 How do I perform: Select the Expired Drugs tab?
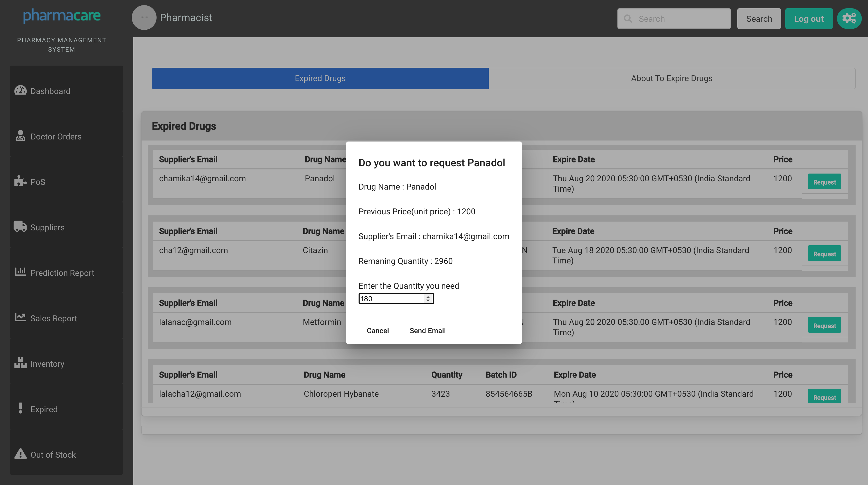pyautogui.click(x=320, y=79)
